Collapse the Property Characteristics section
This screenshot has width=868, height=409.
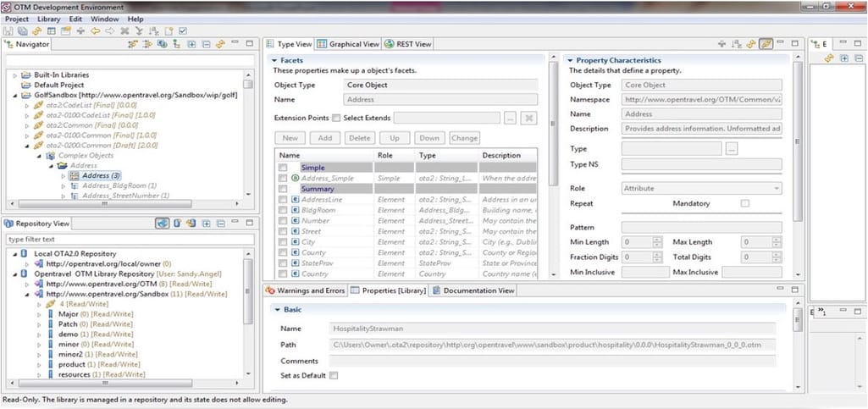click(571, 60)
